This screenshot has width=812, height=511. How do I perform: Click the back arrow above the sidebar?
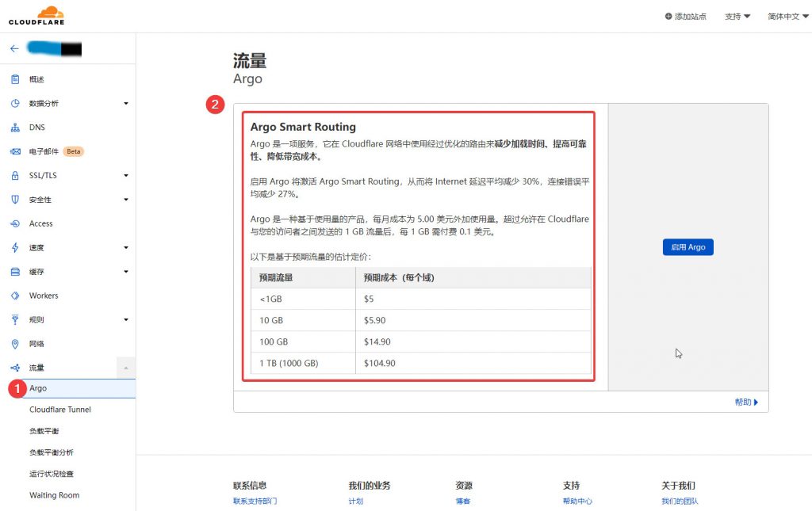click(15, 48)
